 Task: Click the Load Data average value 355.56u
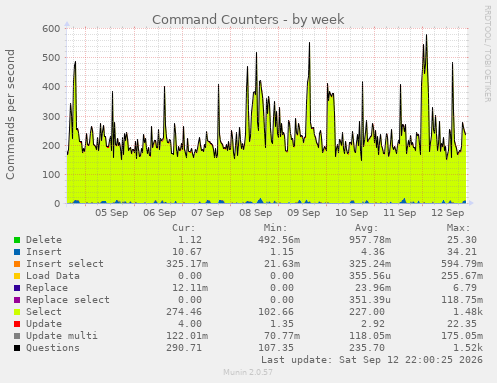pos(370,276)
